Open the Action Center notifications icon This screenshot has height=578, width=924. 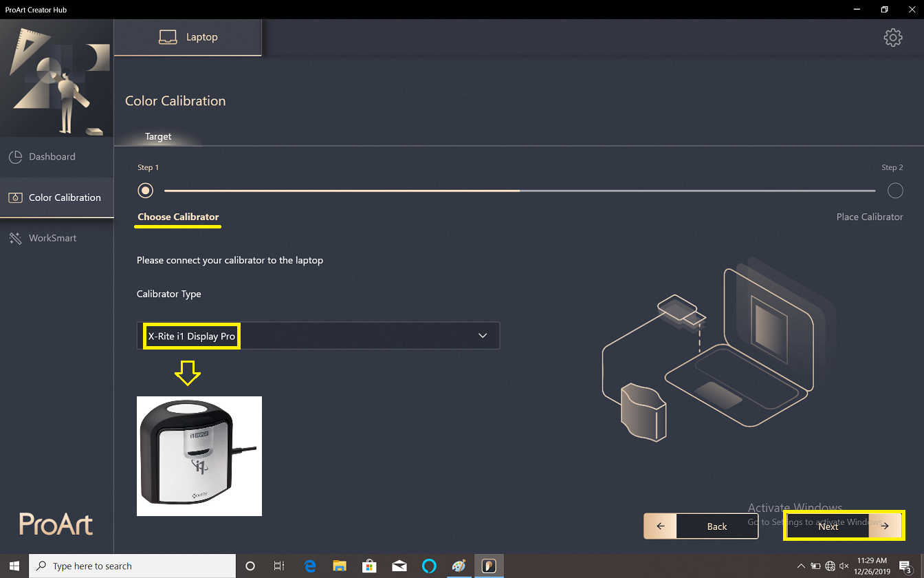(905, 566)
